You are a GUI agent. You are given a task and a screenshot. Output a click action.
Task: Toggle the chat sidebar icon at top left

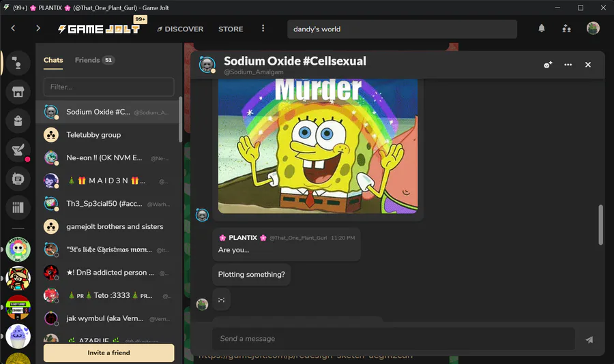tap(18, 63)
